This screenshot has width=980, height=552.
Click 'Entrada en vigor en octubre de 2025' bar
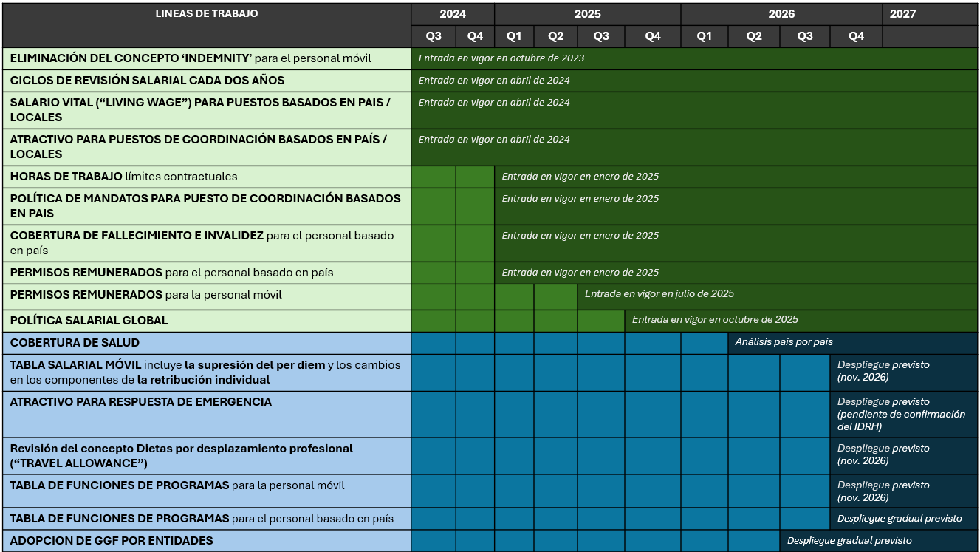click(x=801, y=321)
